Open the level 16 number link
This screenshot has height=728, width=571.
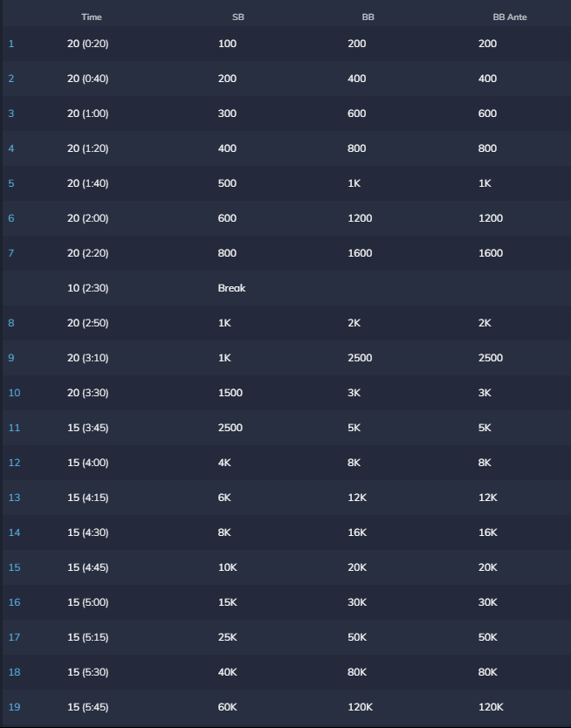[14, 602]
